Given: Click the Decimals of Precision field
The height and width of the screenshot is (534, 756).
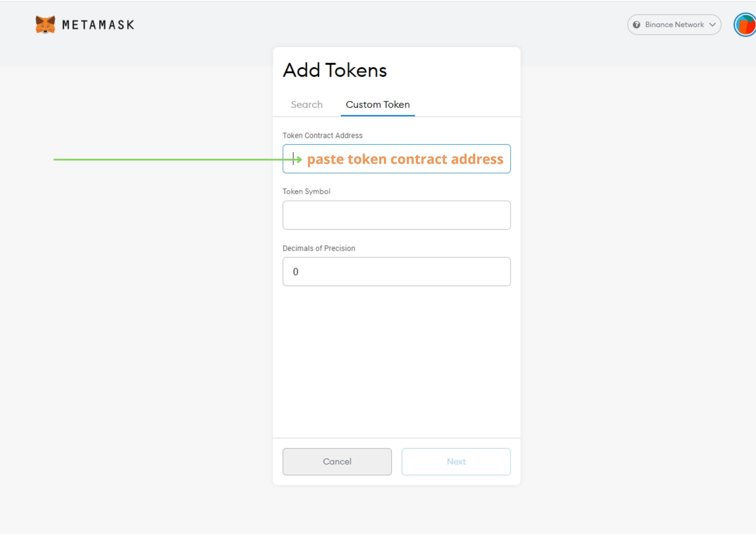Looking at the screenshot, I should 396,272.
